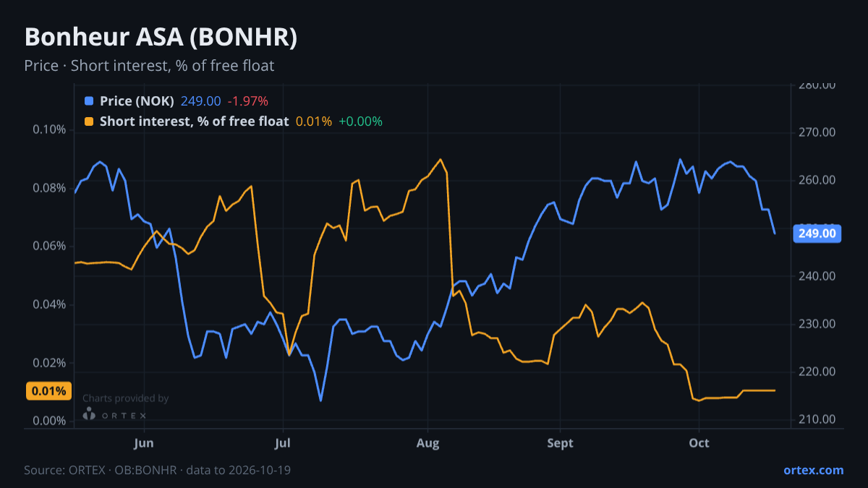Screen dimensions: 868x488
Task: Click the blue 249.00 price axis tag
Action: [x=817, y=234]
